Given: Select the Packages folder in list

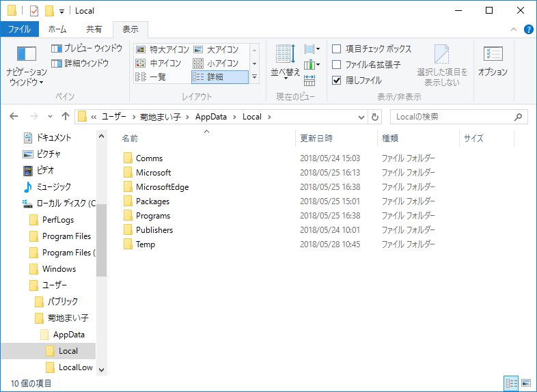Looking at the screenshot, I should pos(152,201).
